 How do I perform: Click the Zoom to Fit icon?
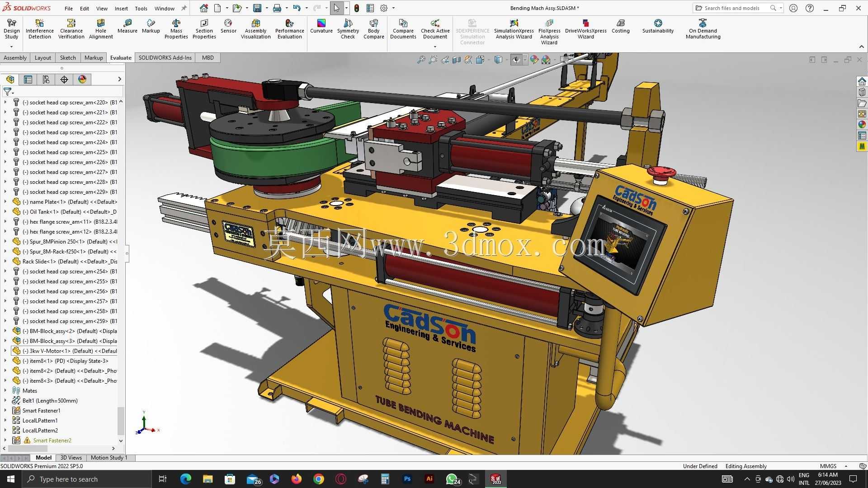pos(421,60)
